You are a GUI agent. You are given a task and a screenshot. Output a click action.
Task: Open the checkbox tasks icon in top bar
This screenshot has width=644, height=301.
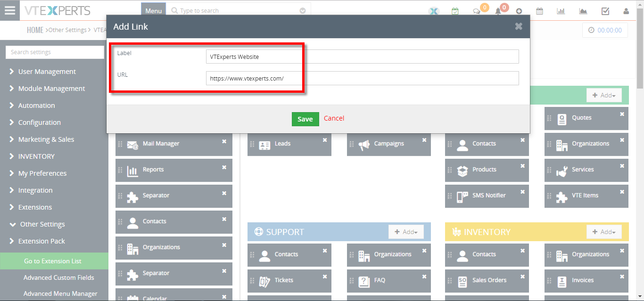[605, 11]
